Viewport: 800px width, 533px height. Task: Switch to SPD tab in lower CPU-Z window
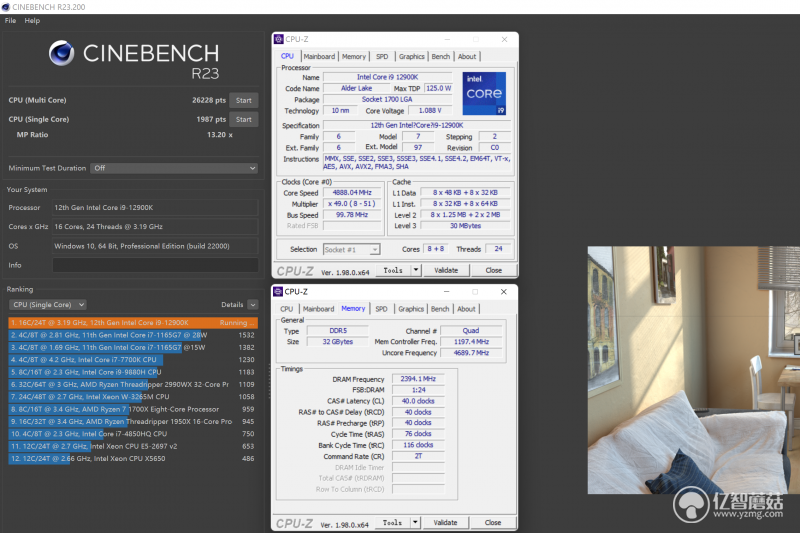[x=382, y=309]
